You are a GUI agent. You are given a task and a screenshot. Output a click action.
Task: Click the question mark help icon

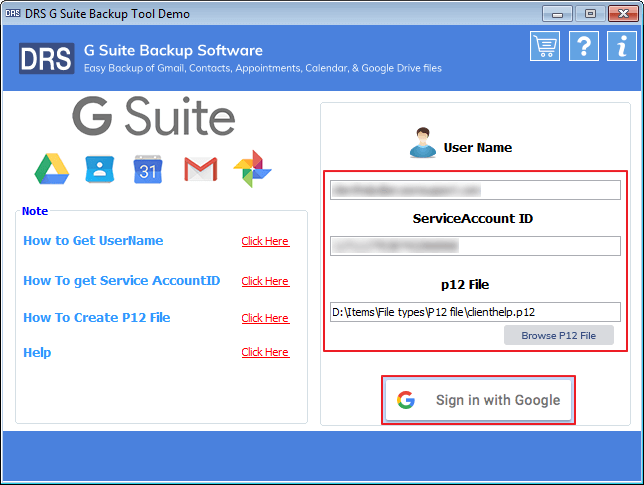click(584, 46)
